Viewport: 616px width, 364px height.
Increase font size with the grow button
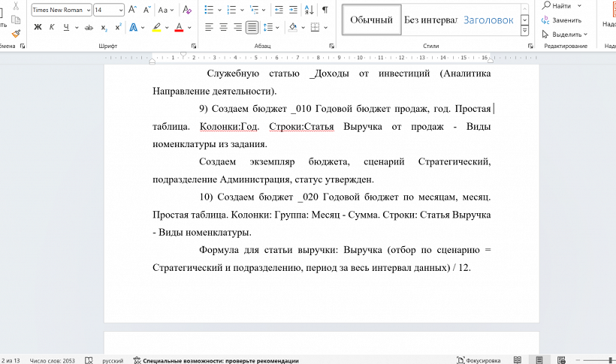click(x=133, y=10)
